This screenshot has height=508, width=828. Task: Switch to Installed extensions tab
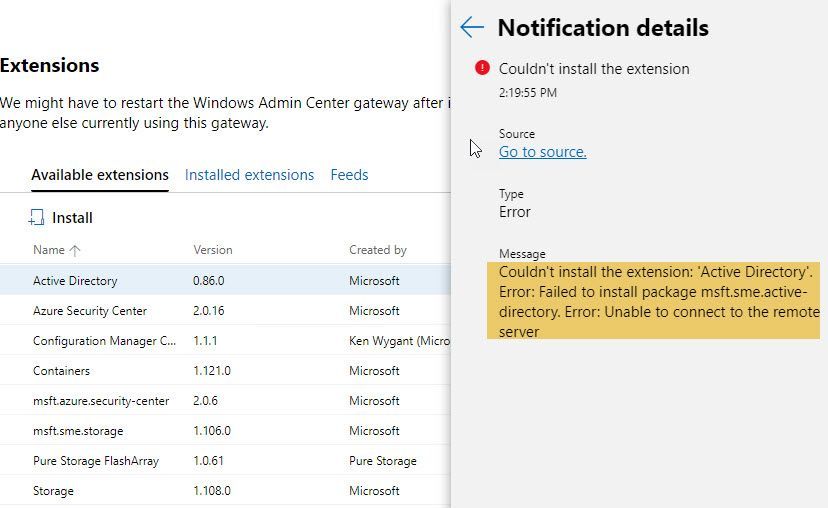[x=249, y=175]
